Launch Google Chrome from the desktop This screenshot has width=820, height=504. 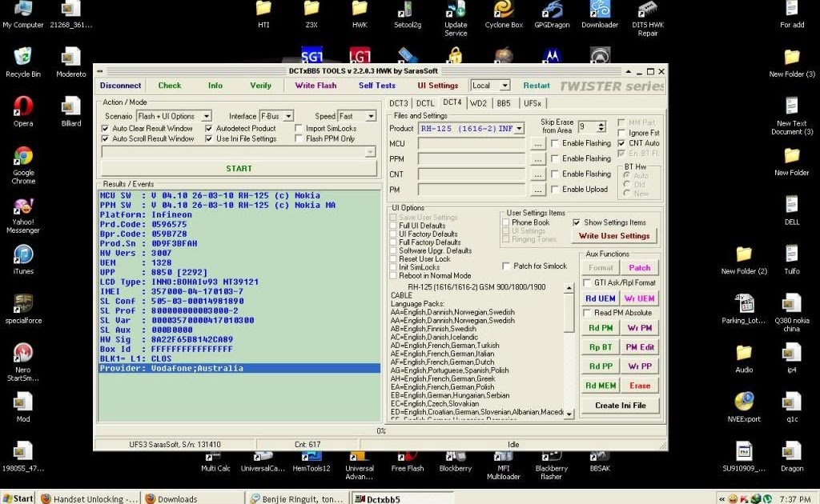pyautogui.click(x=23, y=165)
